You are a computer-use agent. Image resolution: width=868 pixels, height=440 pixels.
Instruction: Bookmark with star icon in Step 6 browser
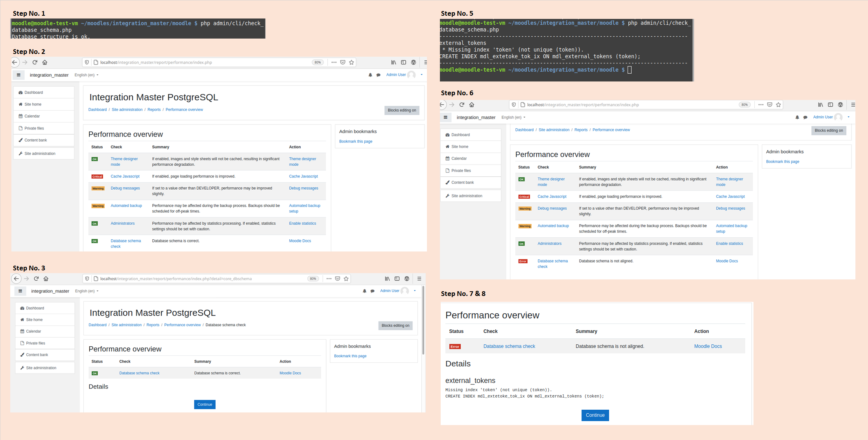pyautogui.click(x=778, y=105)
